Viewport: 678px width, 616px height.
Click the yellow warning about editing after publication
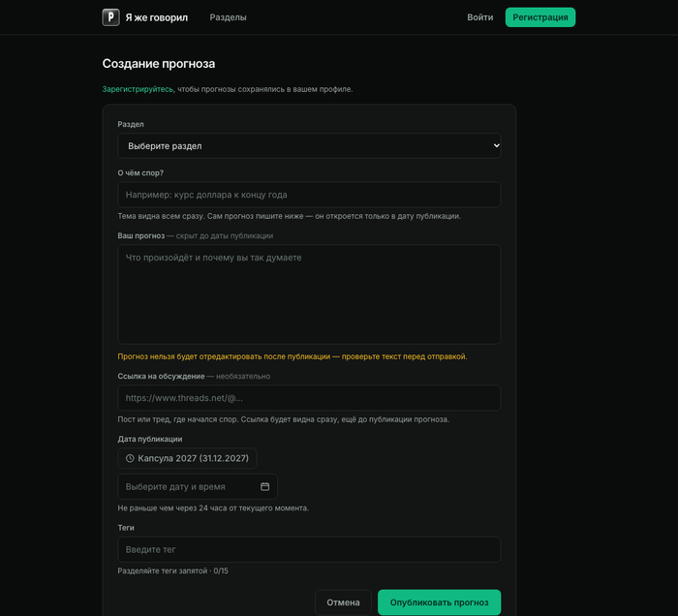[x=293, y=356]
